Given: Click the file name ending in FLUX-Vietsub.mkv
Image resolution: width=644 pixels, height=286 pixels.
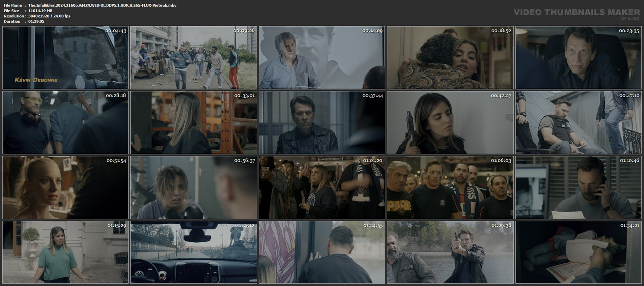Looking at the screenshot, I should pos(102,5).
